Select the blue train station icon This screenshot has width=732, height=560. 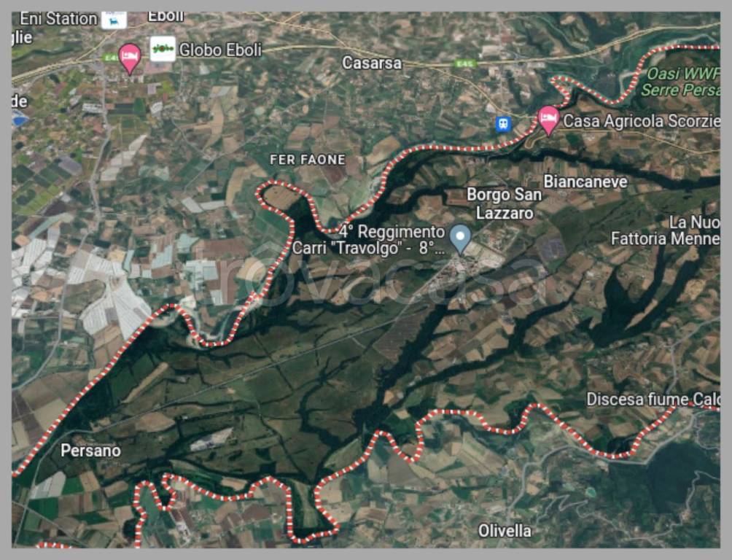[x=503, y=124]
